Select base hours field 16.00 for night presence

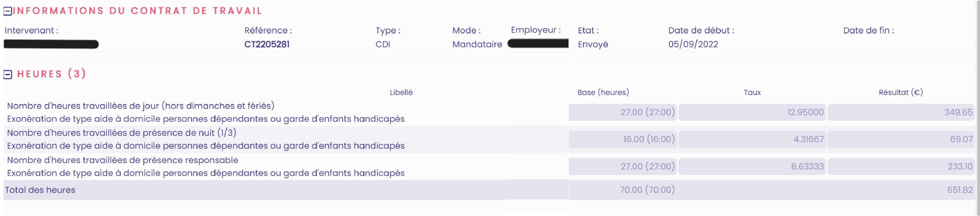tap(623, 139)
